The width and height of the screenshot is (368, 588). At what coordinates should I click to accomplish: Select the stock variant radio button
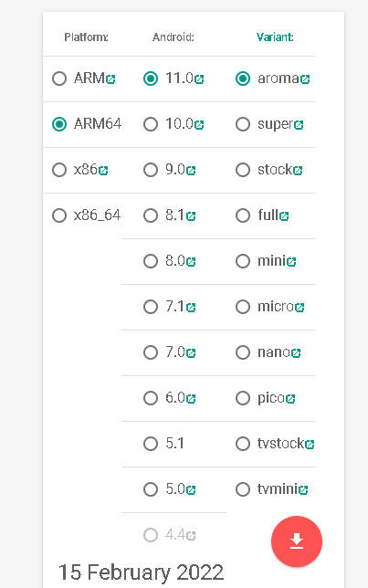click(x=243, y=170)
